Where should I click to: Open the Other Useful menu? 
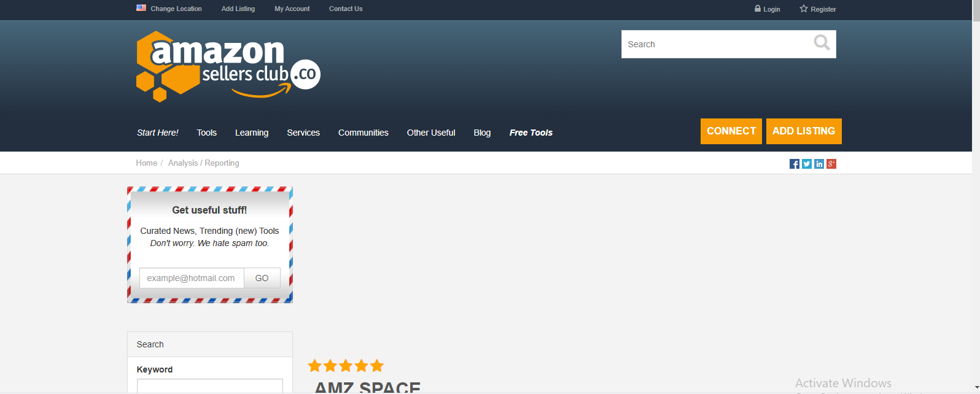431,133
